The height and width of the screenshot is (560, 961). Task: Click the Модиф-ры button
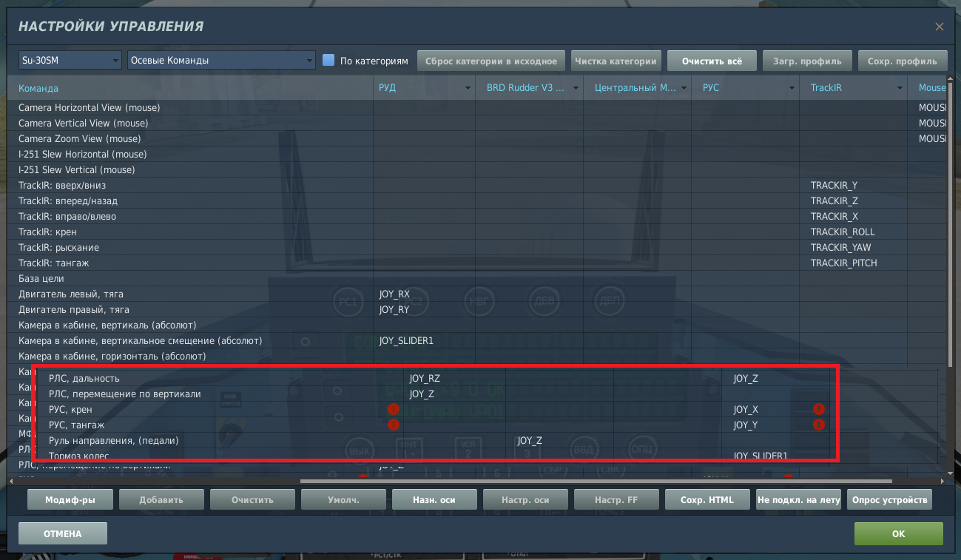point(70,500)
